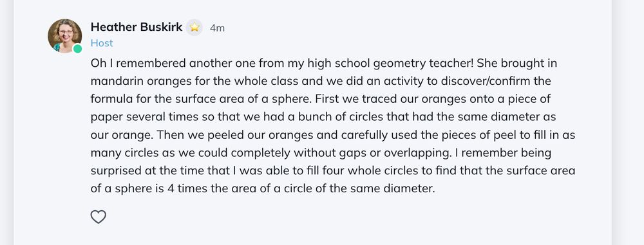Click the gold star badge beside the name
Image resolution: width=644 pixels, height=245 pixels.
coord(194,28)
